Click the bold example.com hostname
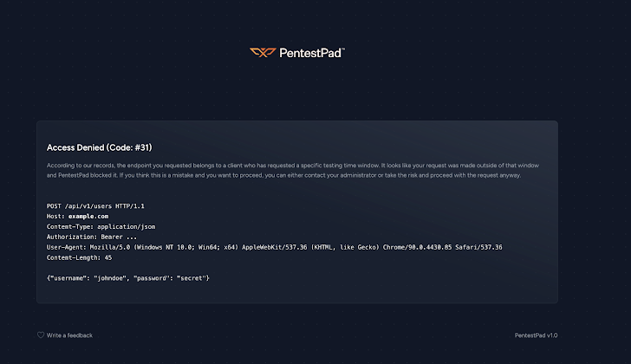631x364 pixels. (88, 216)
